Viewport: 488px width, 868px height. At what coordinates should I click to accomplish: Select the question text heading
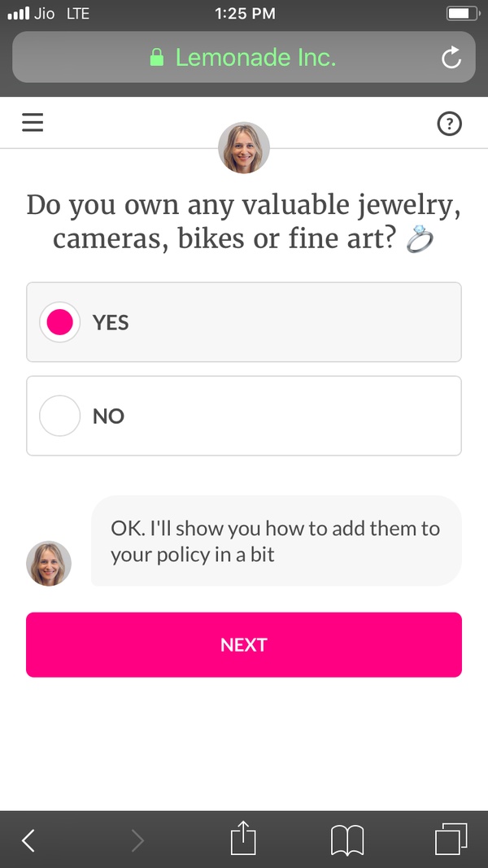click(x=243, y=221)
